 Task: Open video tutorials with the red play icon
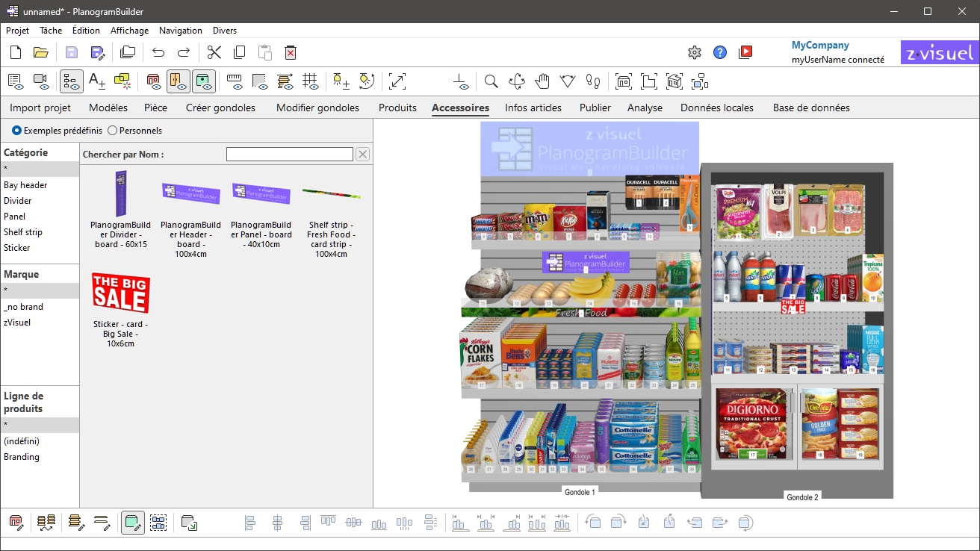point(745,52)
